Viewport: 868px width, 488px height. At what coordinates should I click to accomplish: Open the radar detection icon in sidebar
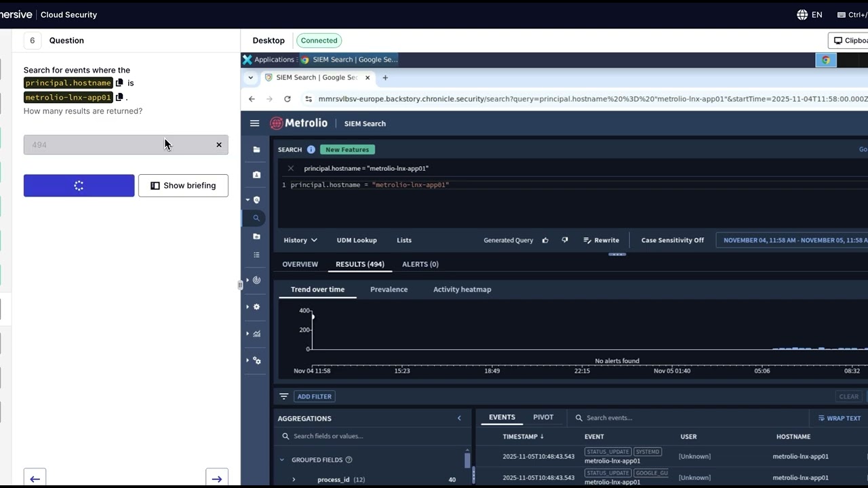click(256, 280)
